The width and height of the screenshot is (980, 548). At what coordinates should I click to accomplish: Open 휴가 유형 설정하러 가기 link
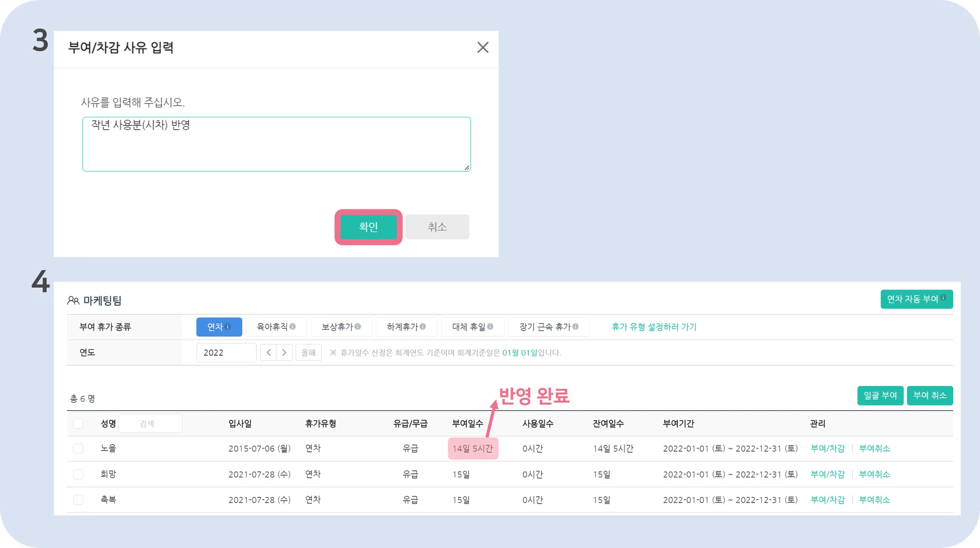(x=654, y=327)
